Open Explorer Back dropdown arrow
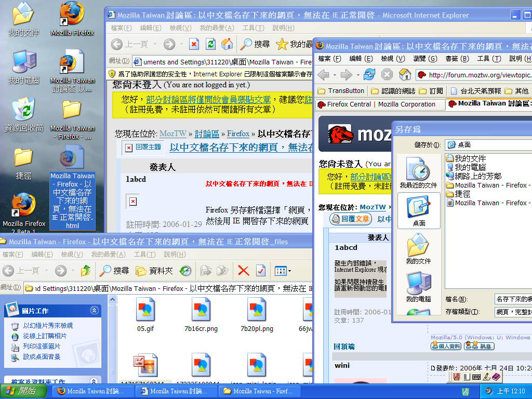 click(46, 271)
